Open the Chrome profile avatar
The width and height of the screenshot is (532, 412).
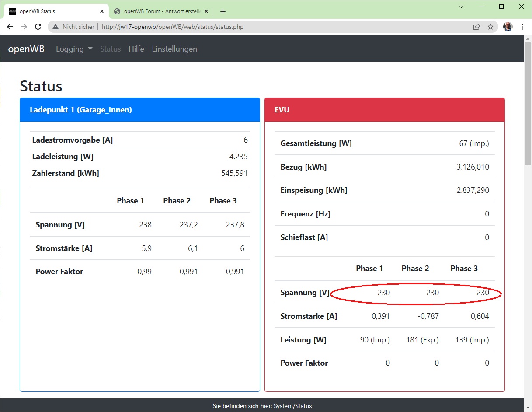508,27
